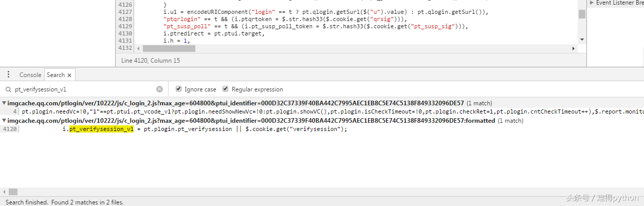This screenshot has width=644, height=206.
Task: Close the Search drawer tab
Action: [x=69, y=75]
